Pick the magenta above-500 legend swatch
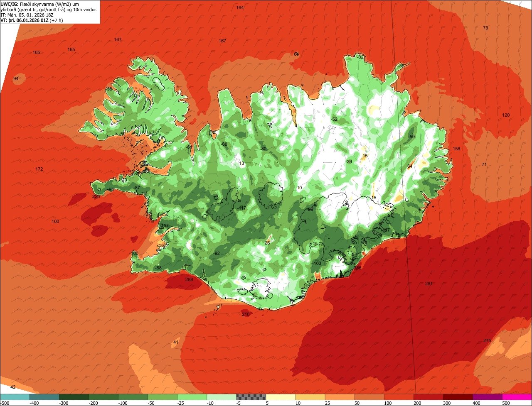This screenshot has height=406, width=532. tap(517, 397)
